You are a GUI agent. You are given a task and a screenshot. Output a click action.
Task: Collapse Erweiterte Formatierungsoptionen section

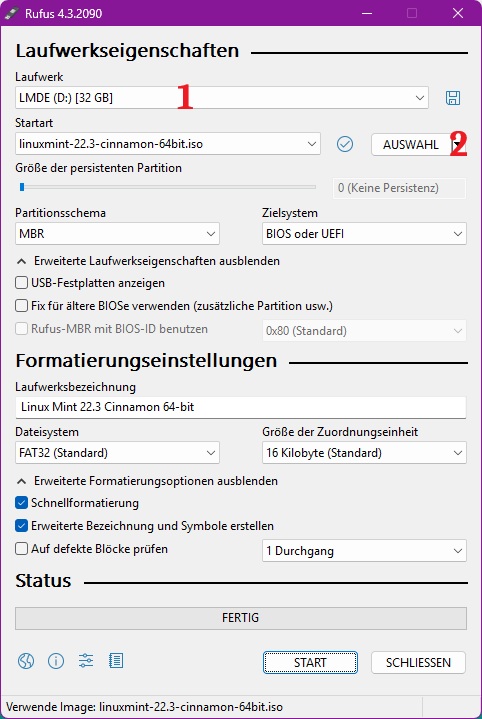pos(147,481)
